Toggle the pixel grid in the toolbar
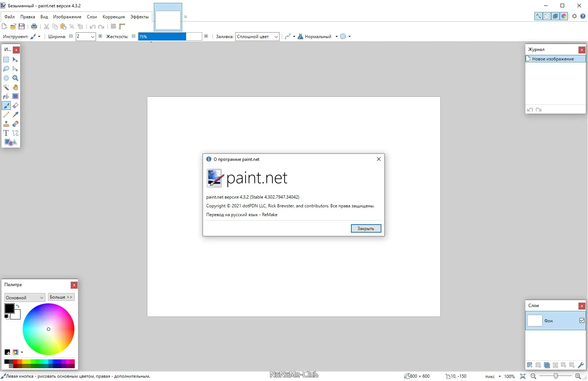 114,26
